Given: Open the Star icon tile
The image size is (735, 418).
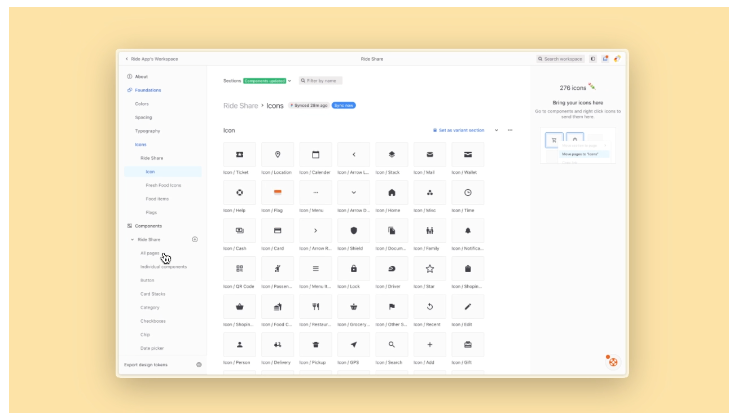Looking at the screenshot, I should pos(429,269).
